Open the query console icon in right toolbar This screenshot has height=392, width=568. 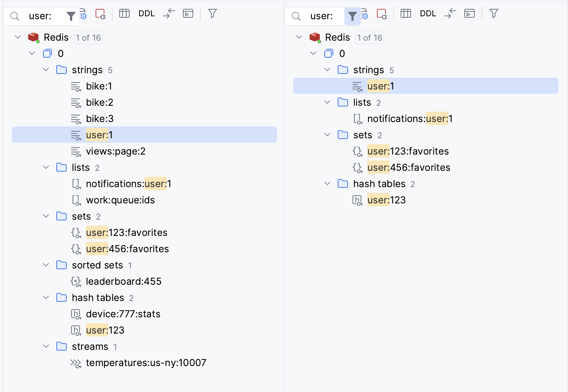pos(470,13)
